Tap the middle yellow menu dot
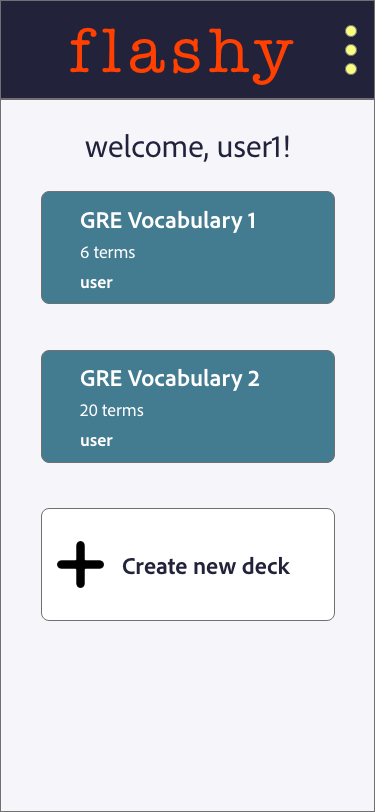 coord(351,50)
